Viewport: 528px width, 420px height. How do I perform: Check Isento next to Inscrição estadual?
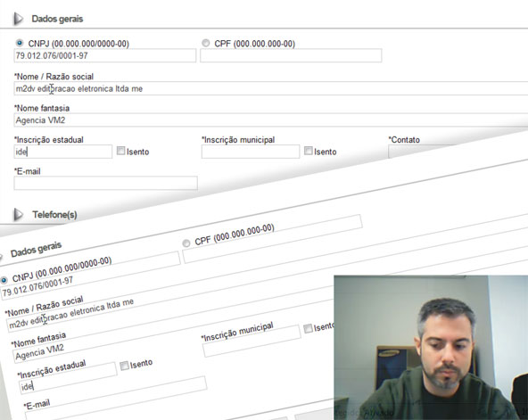(120, 151)
